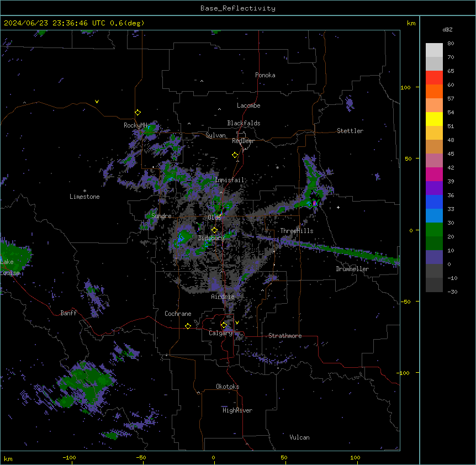Image resolution: width=476 pixels, height=465 pixels.
Task: Select the brown 45-48 dBZ legend swatch
Action: (434, 146)
